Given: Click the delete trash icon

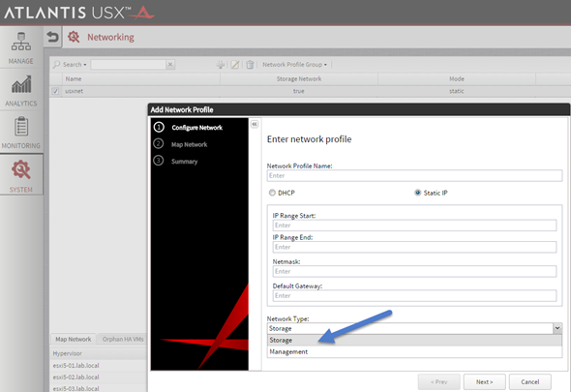Looking at the screenshot, I should [x=250, y=65].
